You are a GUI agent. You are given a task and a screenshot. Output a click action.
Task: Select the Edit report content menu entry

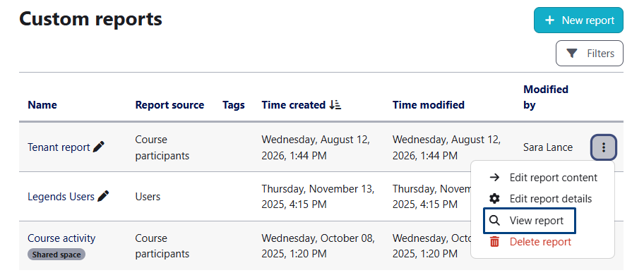tap(543, 178)
